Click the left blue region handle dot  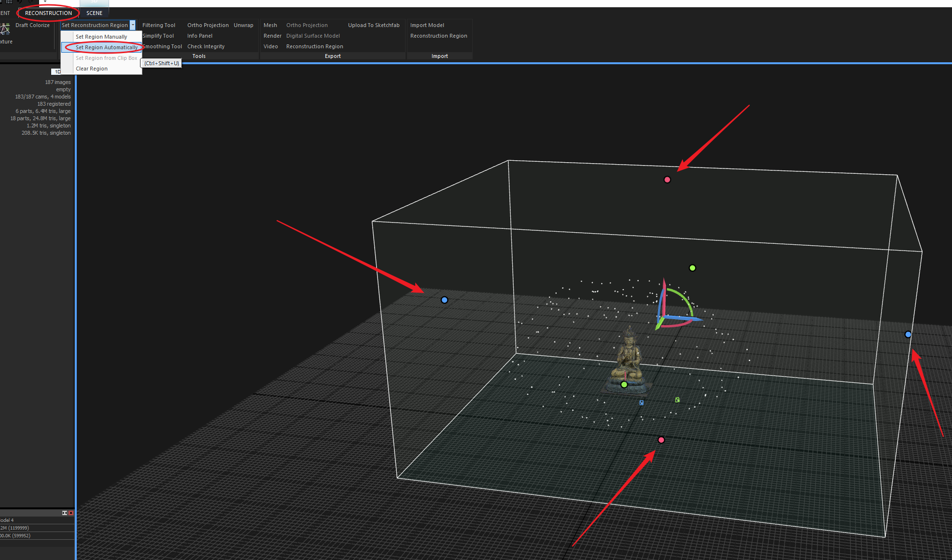445,300
